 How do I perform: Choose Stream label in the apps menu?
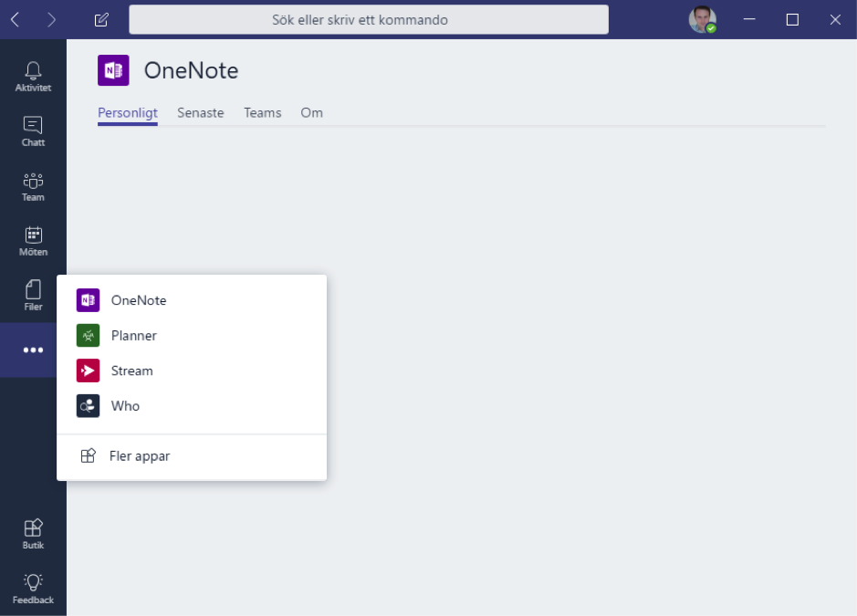tap(131, 371)
